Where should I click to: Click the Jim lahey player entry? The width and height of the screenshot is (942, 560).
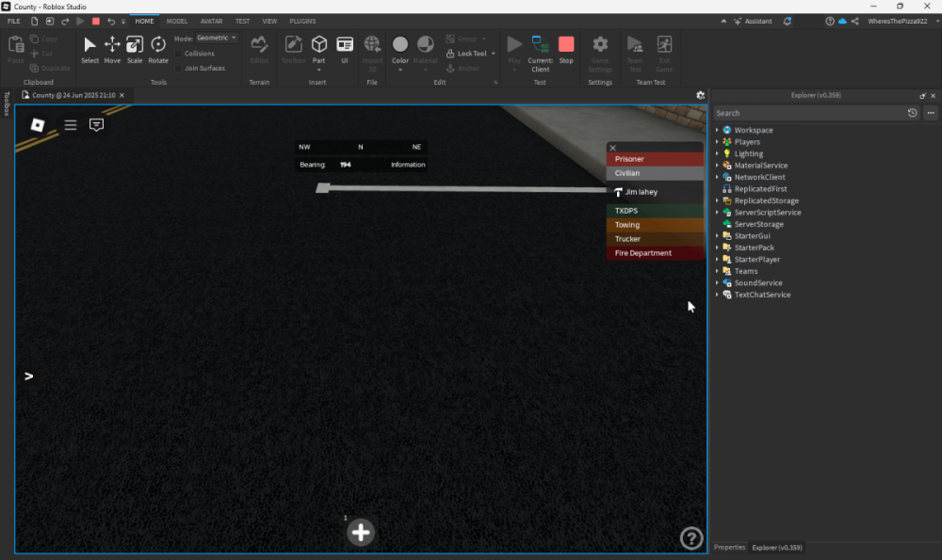pos(655,192)
